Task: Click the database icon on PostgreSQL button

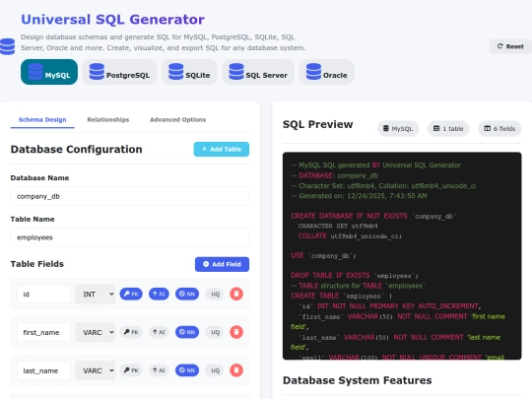Action: click(x=97, y=72)
